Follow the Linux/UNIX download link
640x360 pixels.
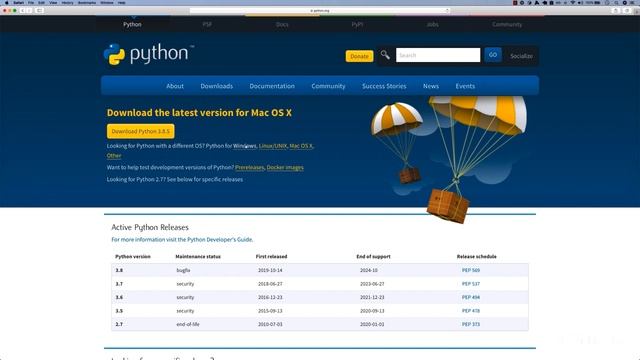(x=273, y=146)
